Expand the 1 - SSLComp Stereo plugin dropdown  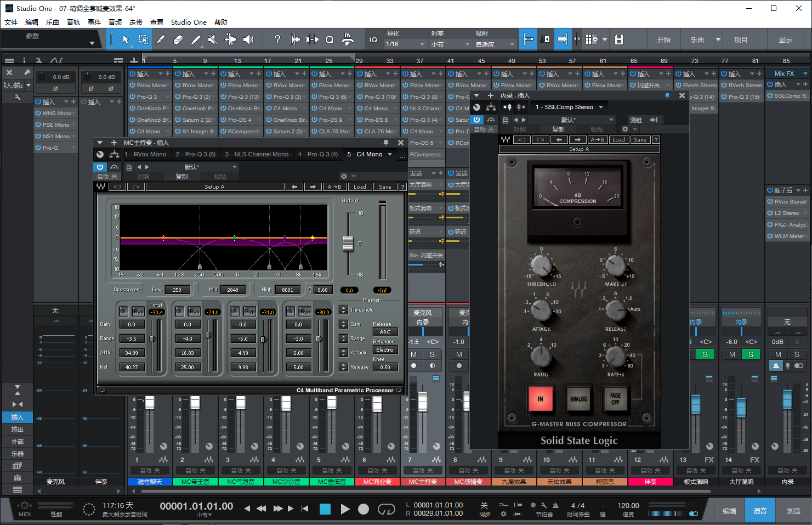coord(601,107)
